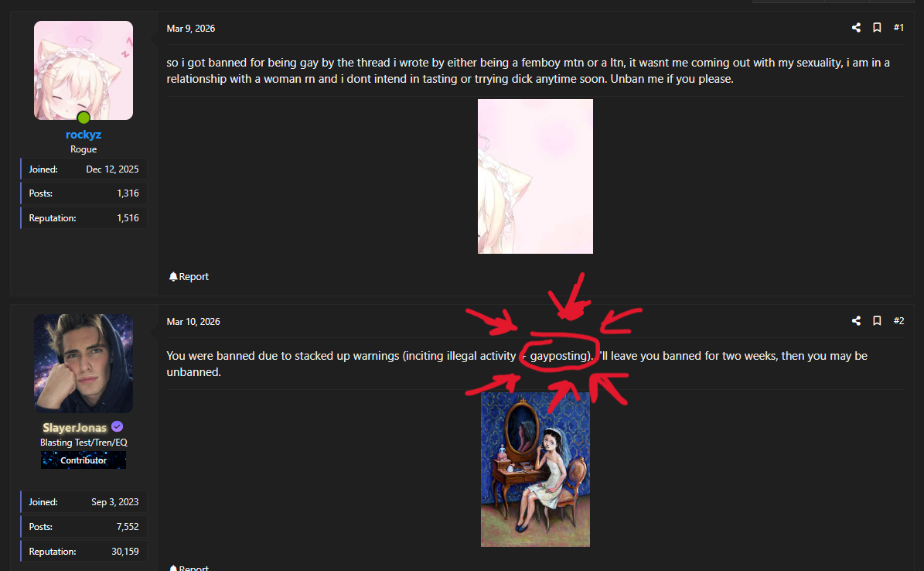Open the SlayerJonas username profile link
924x571 pixels.
(75, 428)
